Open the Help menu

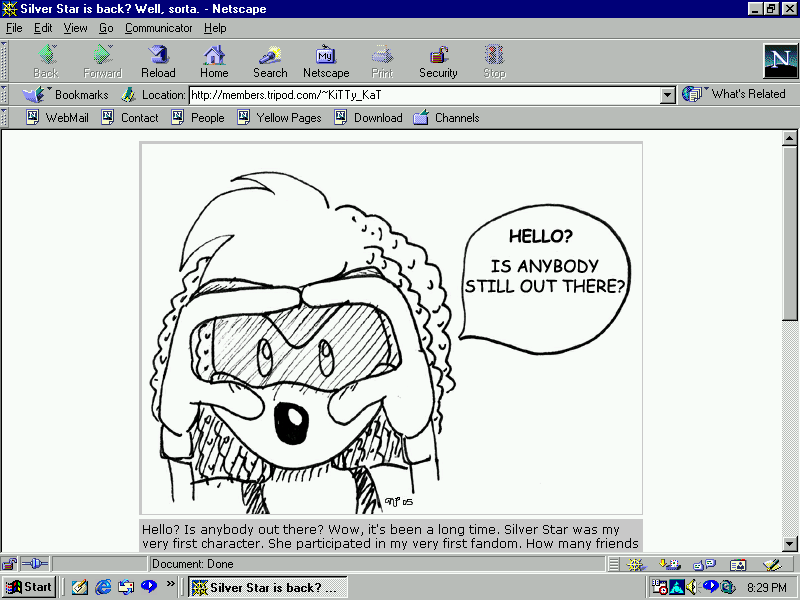215,28
